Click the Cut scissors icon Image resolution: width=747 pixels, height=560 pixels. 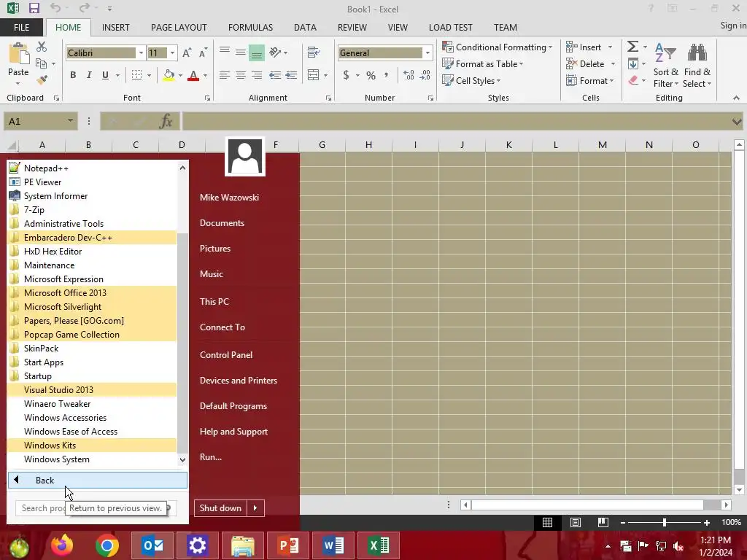[42, 47]
